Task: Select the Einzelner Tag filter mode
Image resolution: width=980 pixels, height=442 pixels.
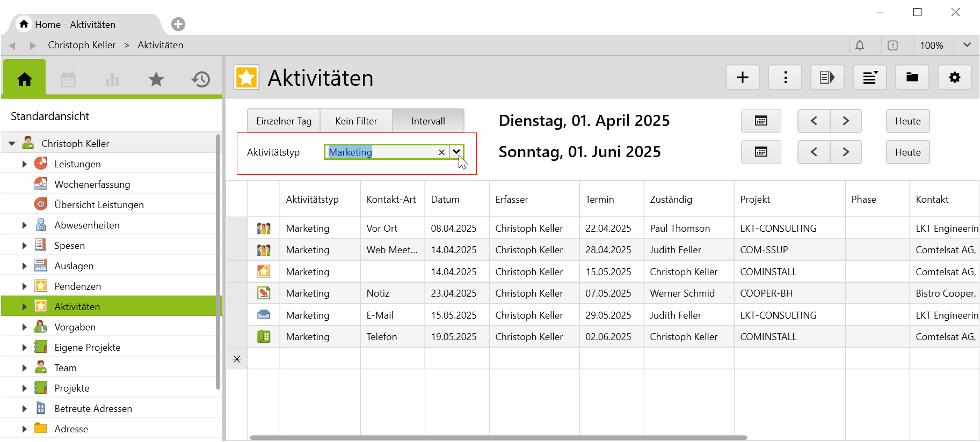Action: coord(284,121)
